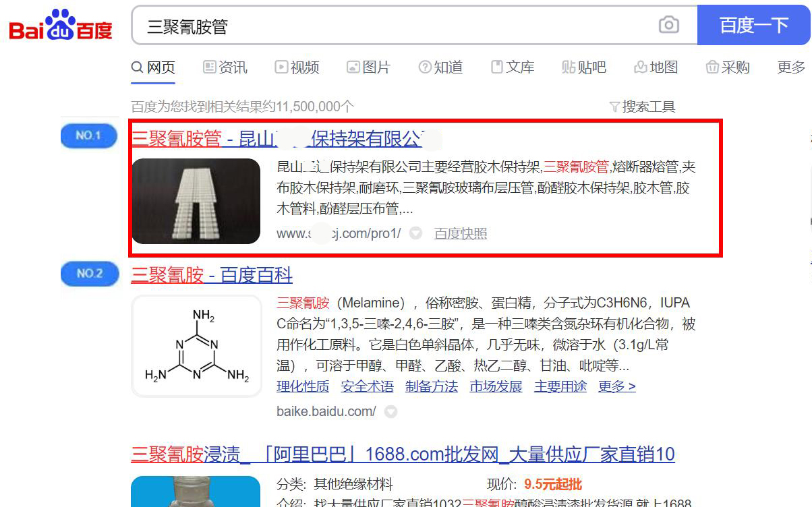The height and width of the screenshot is (507, 812).
Task: Open the 制备方法 sublink
Action: 432,386
